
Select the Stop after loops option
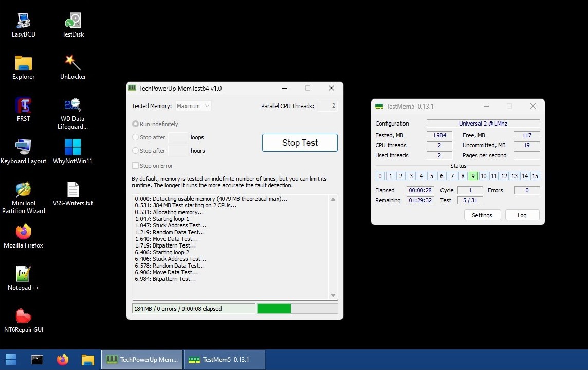136,137
